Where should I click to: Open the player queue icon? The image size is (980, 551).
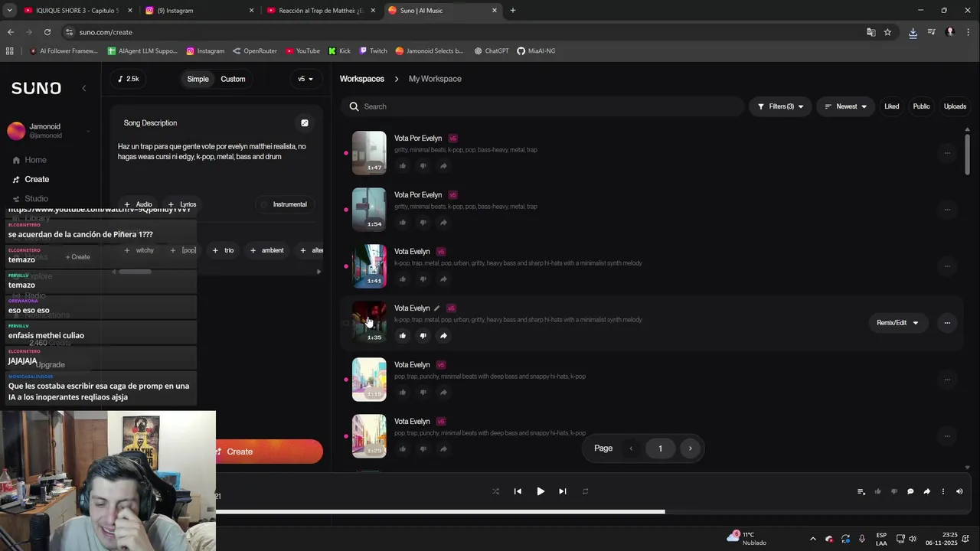(861, 491)
